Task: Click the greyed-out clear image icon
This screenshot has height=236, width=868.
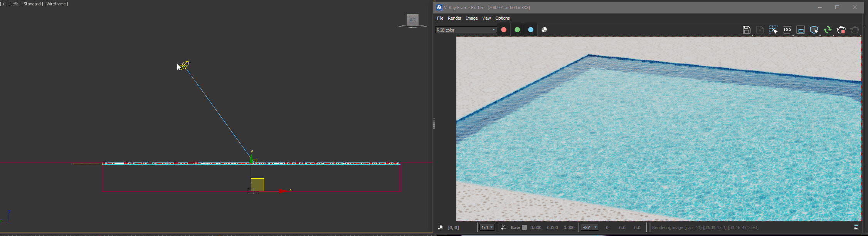Action: 760,30
